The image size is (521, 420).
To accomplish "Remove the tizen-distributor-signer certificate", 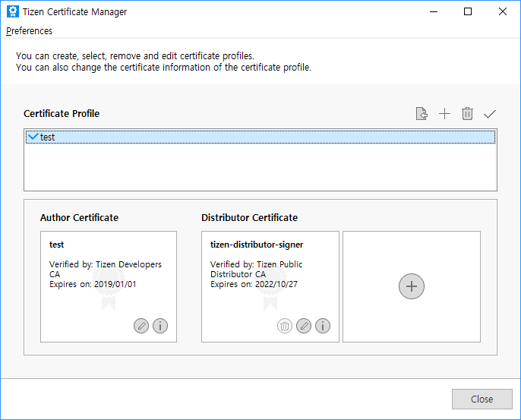I will (284, 326).
